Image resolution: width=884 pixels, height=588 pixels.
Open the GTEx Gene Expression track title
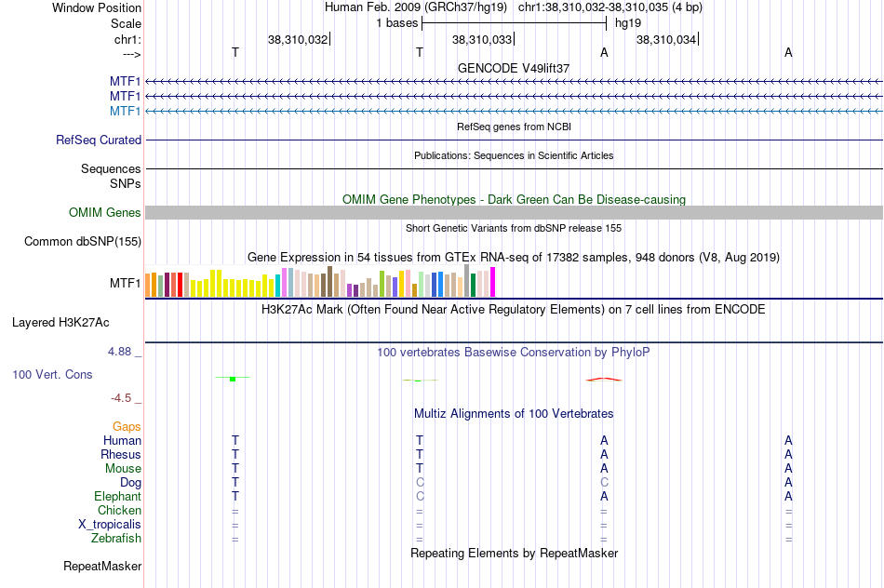tap(514, 258)
